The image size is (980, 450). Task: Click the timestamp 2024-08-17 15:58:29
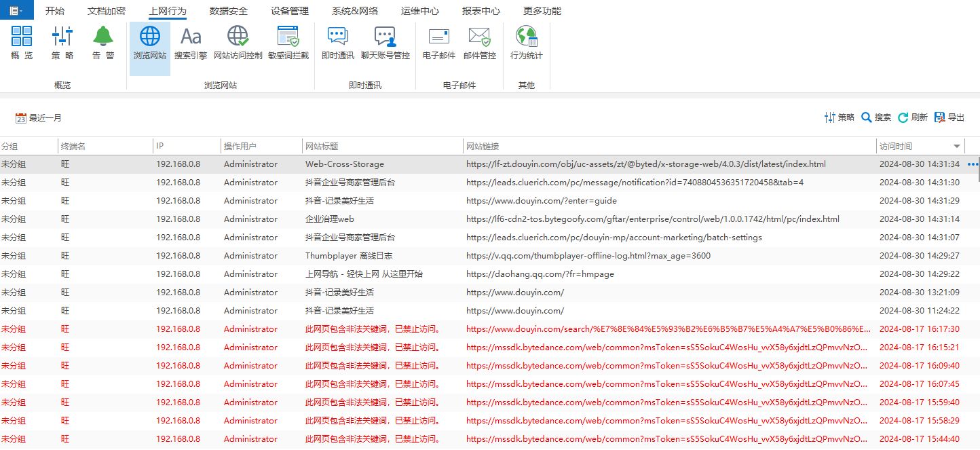coord(919,421)
